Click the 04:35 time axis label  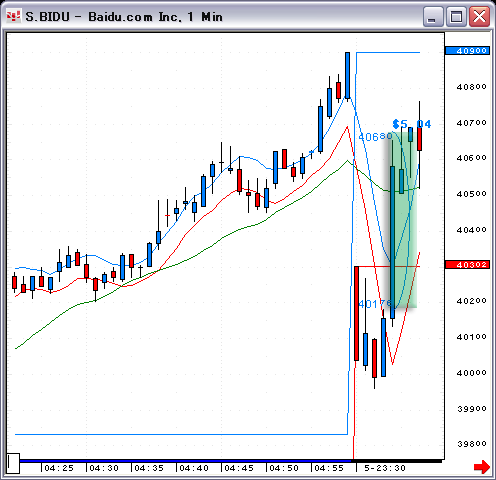[149, 468]
